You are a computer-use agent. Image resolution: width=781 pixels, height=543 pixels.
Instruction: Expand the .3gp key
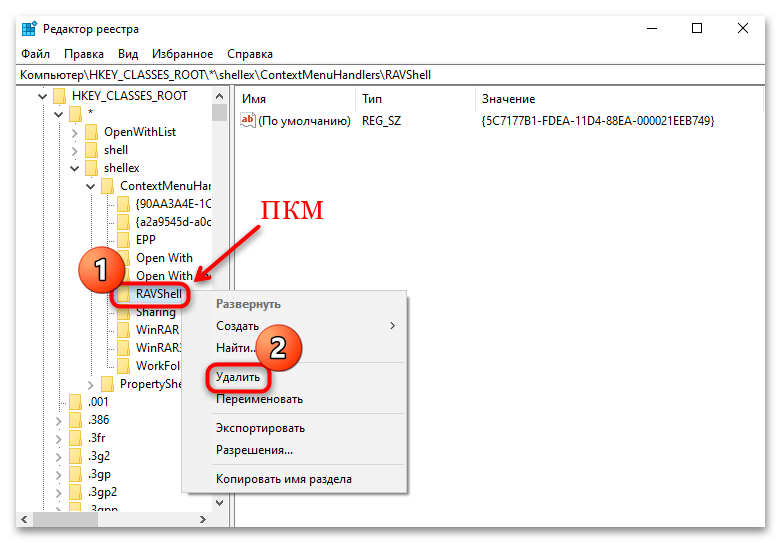[x=58, y=475]
